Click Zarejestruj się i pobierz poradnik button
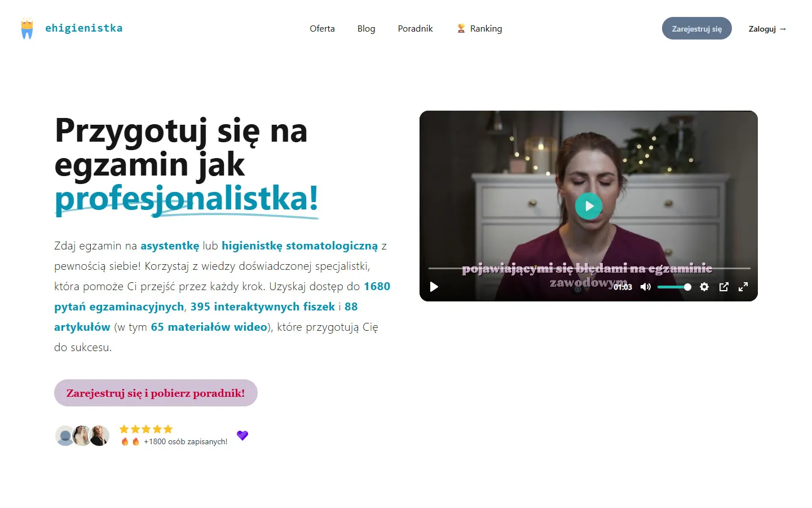The width and height of the screenshot is (812, 508). 156,393
